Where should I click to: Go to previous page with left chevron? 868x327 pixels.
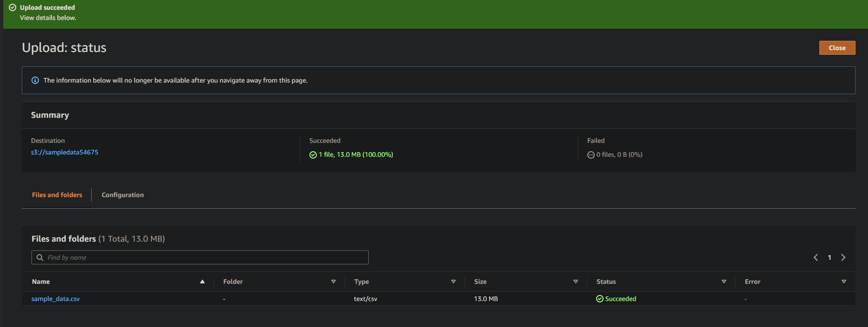(816, 257)
